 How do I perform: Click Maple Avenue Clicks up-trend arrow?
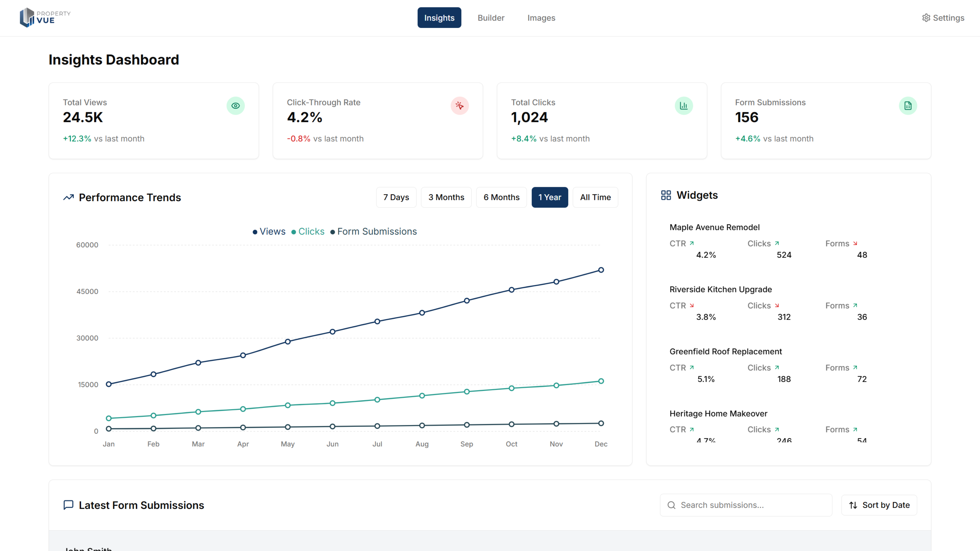pos(777,243)
